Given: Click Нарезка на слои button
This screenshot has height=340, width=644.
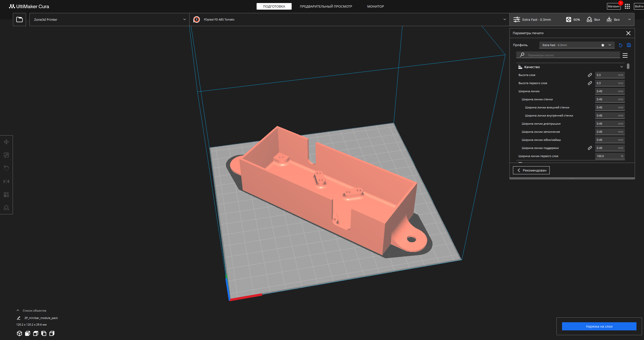Looking at the screenshot, I should tap(599, 326).
